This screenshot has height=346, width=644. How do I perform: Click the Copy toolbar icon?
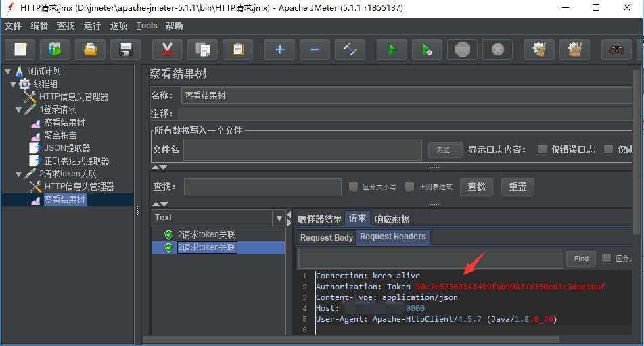click(x=202, y=50)
